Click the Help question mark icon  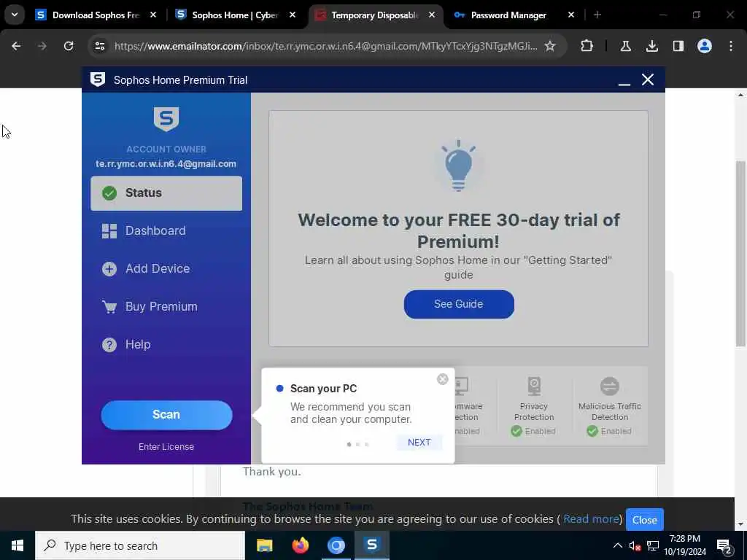point(109,344)
